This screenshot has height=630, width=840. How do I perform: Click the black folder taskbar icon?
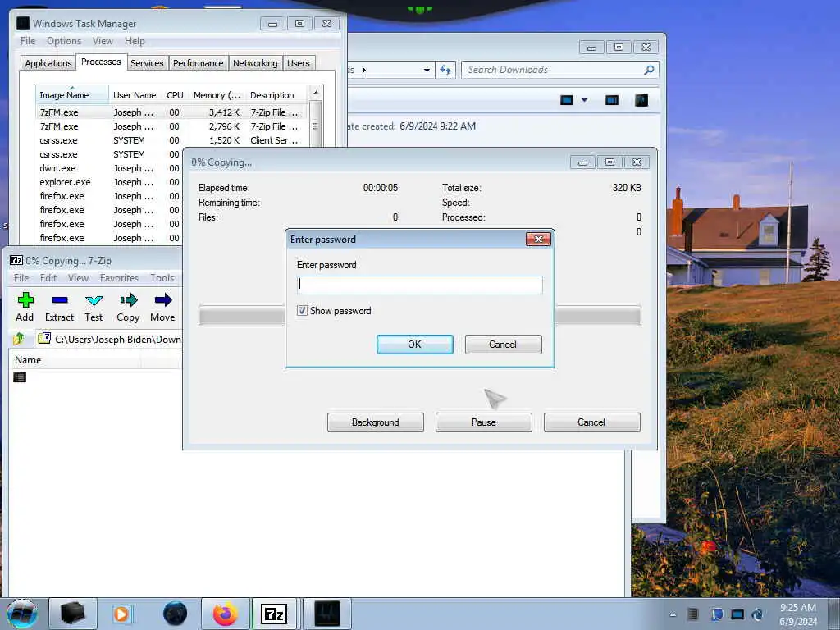(x=73, y=614)
